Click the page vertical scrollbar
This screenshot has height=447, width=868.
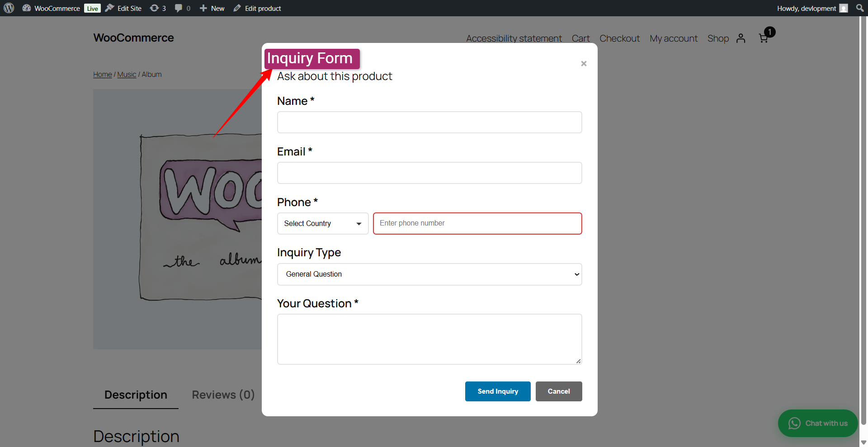(863, 221)
